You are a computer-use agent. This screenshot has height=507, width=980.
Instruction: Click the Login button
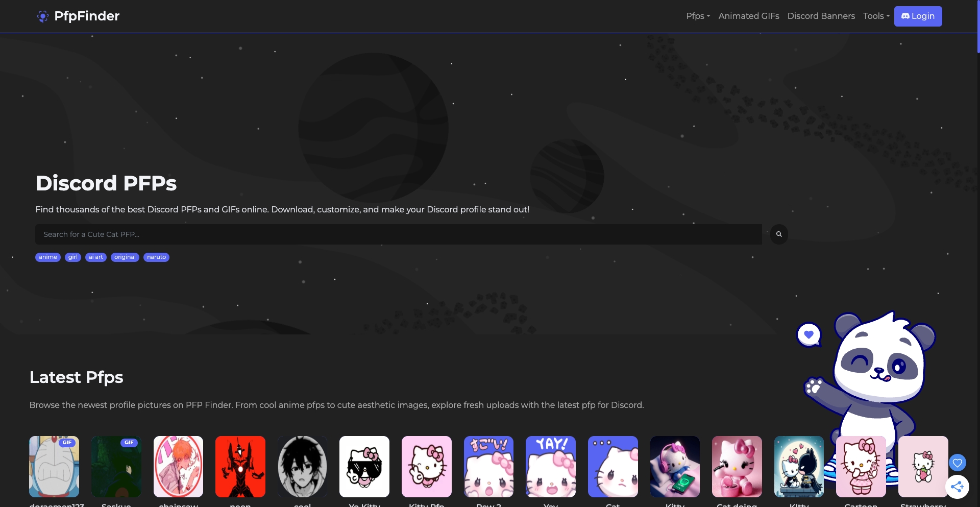[918, 16]
